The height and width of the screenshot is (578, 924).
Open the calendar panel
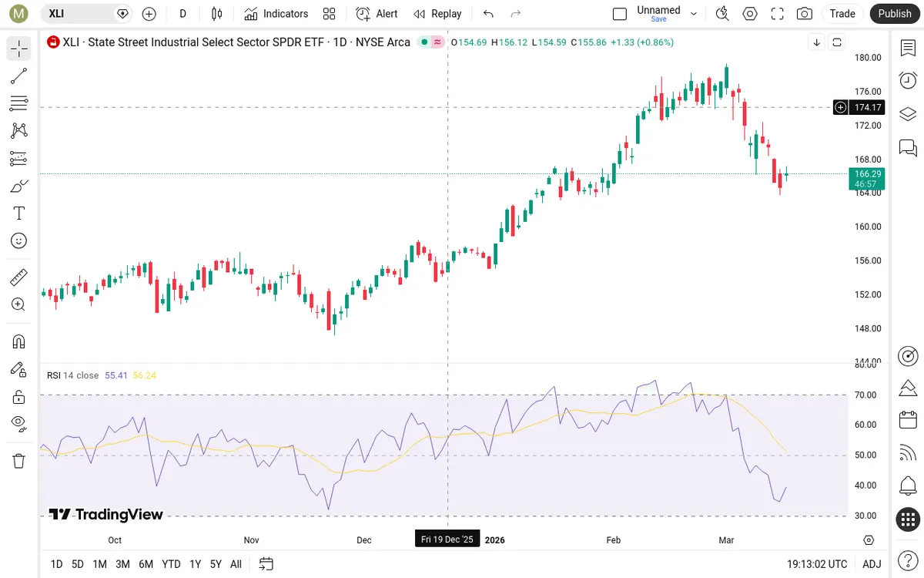pyautogui.click(x=908, y=420)
